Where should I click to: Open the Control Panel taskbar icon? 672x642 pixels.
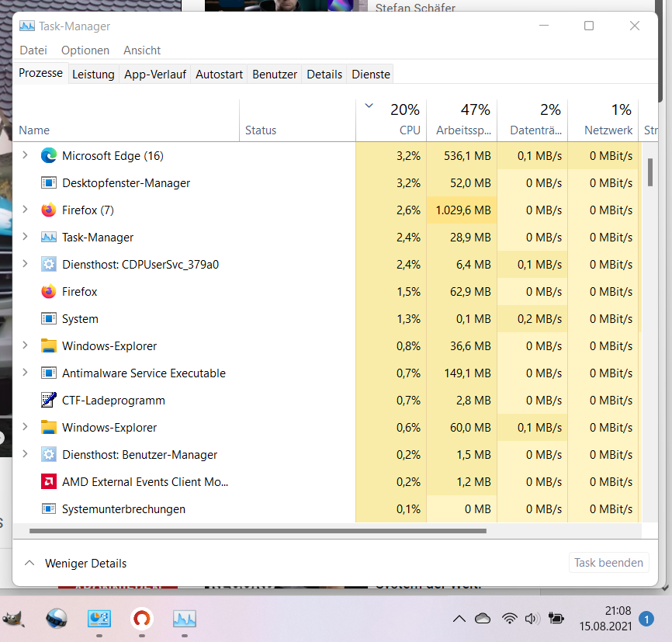(99, 619)
